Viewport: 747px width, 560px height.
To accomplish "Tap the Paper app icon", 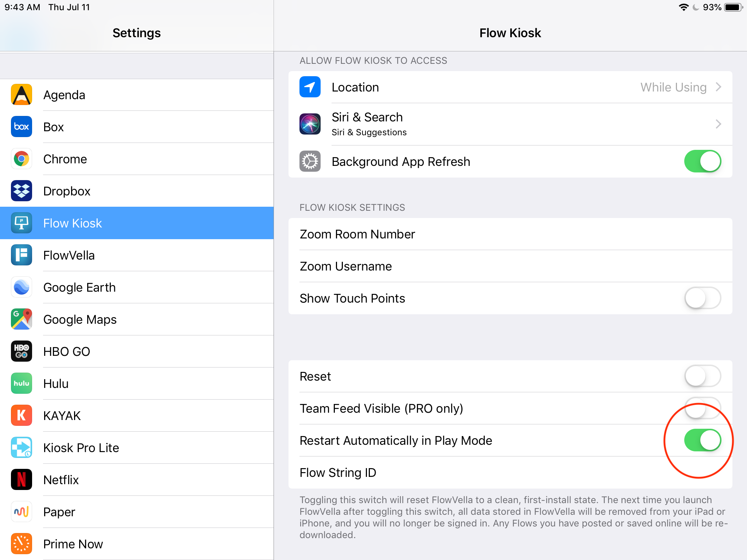I will pyautogui.click(x=22, y=512).
